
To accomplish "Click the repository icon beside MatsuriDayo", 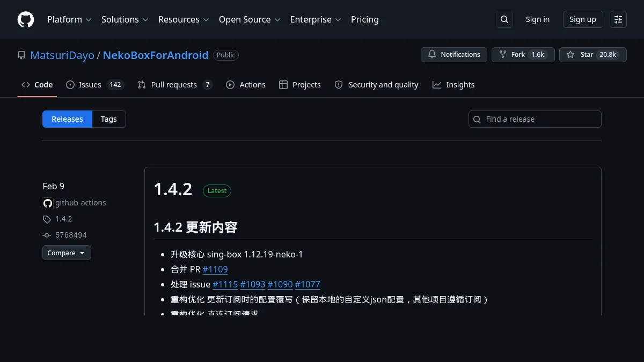I will [x=21, y=55].
